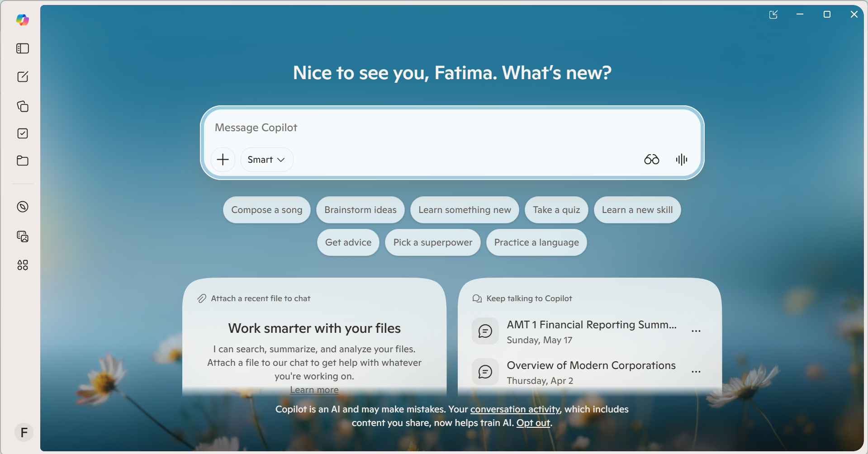868x454 pixels.
Task: Select Learn a new skill chip
Action: tap(637, 210)
